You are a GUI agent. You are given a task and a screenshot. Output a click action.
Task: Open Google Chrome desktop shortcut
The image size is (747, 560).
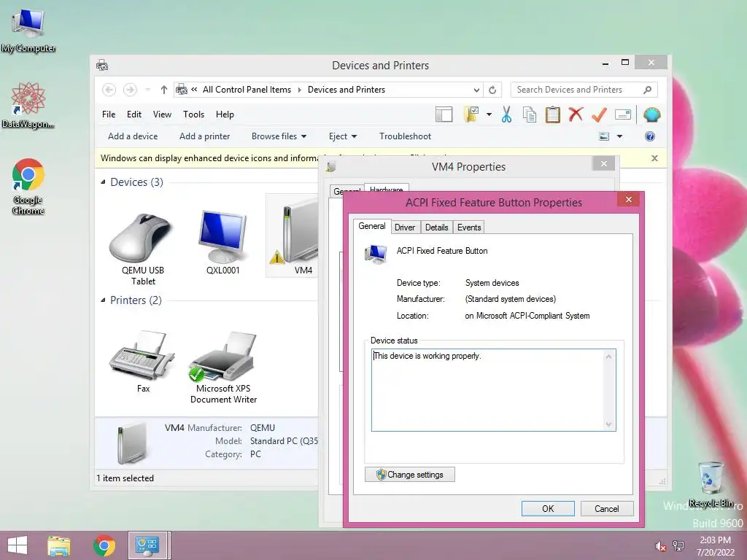click(x=28, y=186)
